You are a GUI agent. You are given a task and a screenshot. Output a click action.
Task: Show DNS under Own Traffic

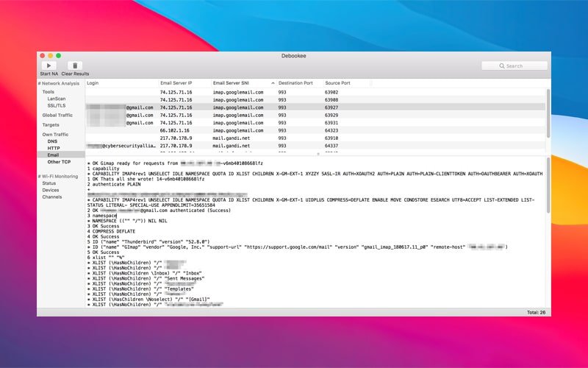(x=52, y=141)
